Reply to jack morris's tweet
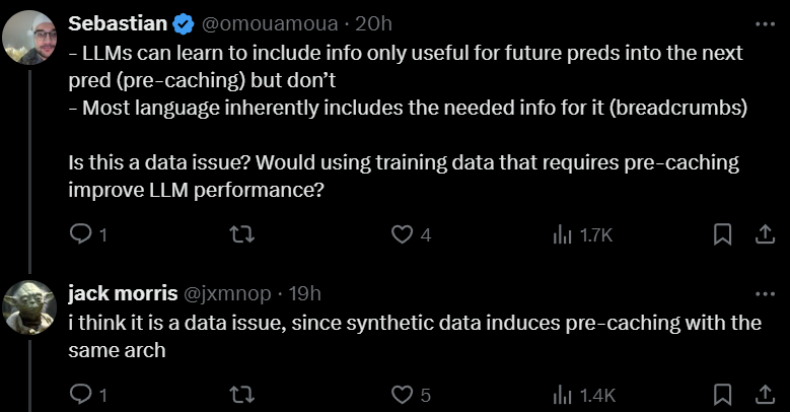 tap(80, 394)
